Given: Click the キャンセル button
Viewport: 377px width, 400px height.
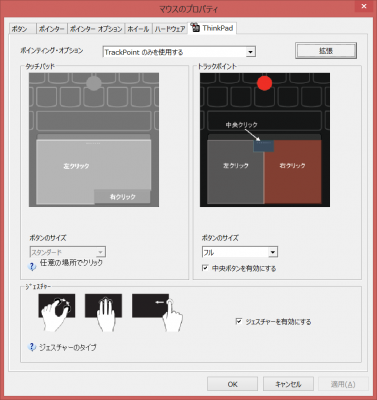Looking at the screenshot, I should [288, 384].
